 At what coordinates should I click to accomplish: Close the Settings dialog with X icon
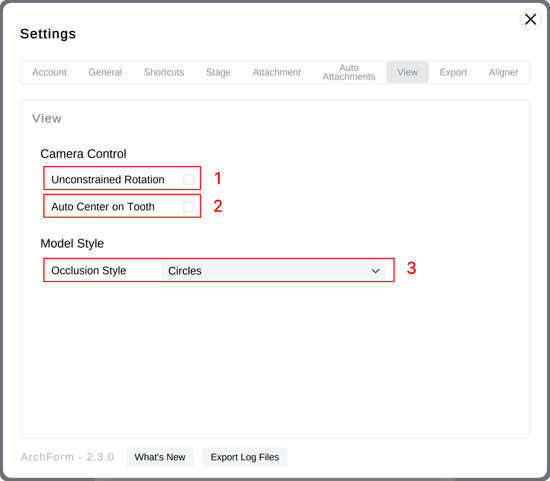coord(530,19)
